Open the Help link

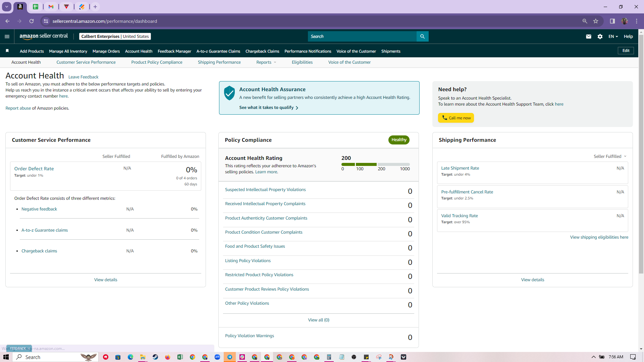click(628, 37)
